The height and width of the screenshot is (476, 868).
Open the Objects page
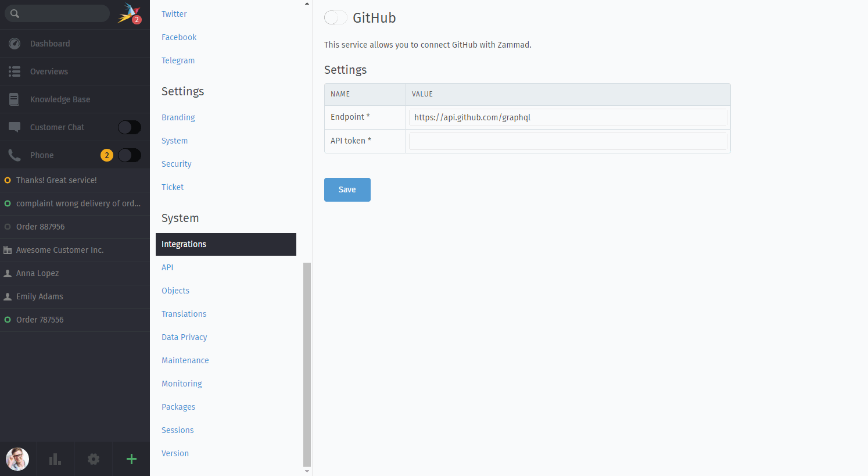click(x=175, y=291)
